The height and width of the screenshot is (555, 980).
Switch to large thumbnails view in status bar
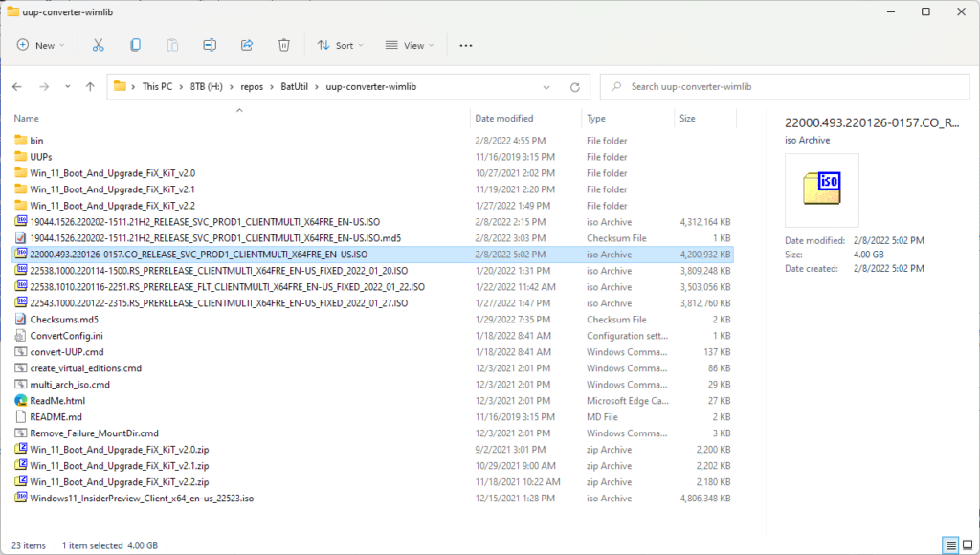[968, 545]
